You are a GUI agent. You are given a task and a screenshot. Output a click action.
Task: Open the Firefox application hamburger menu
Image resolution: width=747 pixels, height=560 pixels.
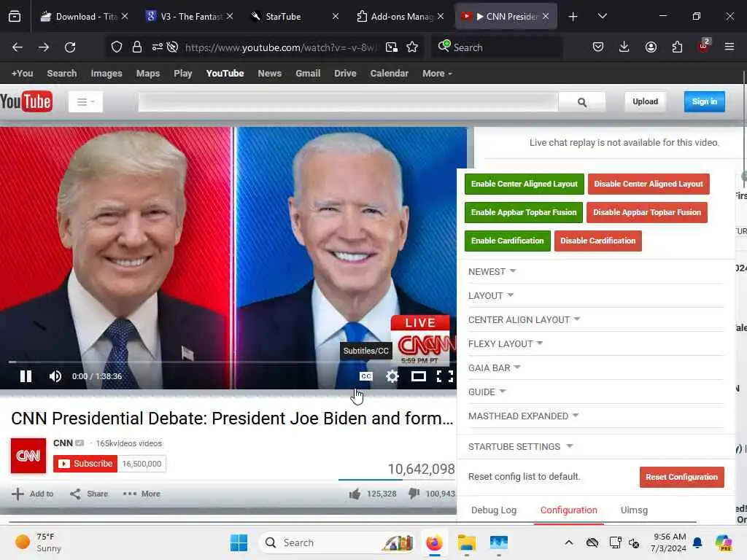[729, 47]
